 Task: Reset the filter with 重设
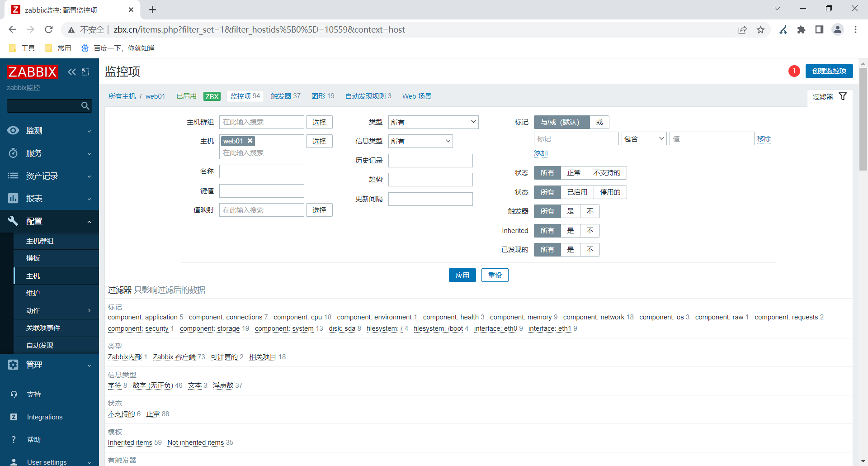[x=495, y=275]
